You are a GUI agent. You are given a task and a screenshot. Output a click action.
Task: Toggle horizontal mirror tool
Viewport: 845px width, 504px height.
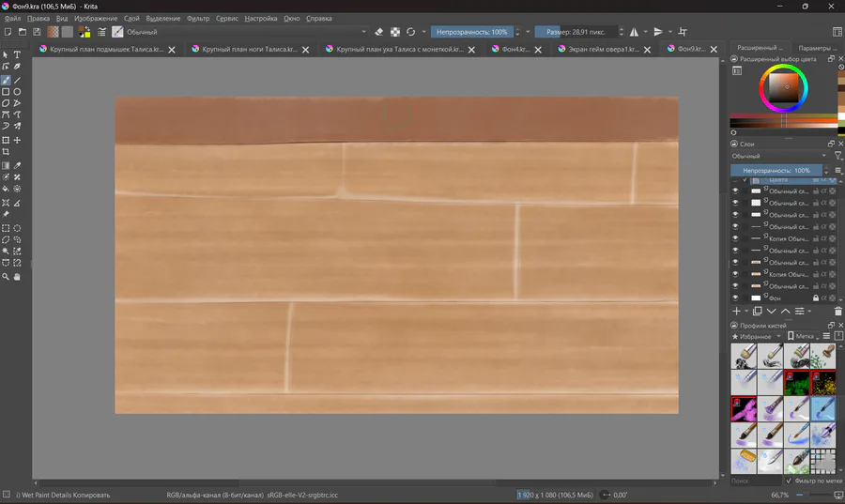pos(635,32)
